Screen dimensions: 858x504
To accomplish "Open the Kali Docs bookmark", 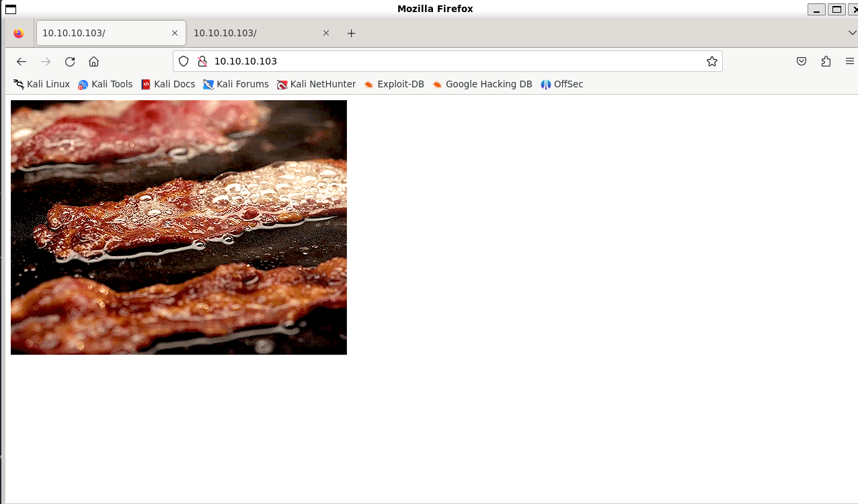I will (x=168, y=84).
